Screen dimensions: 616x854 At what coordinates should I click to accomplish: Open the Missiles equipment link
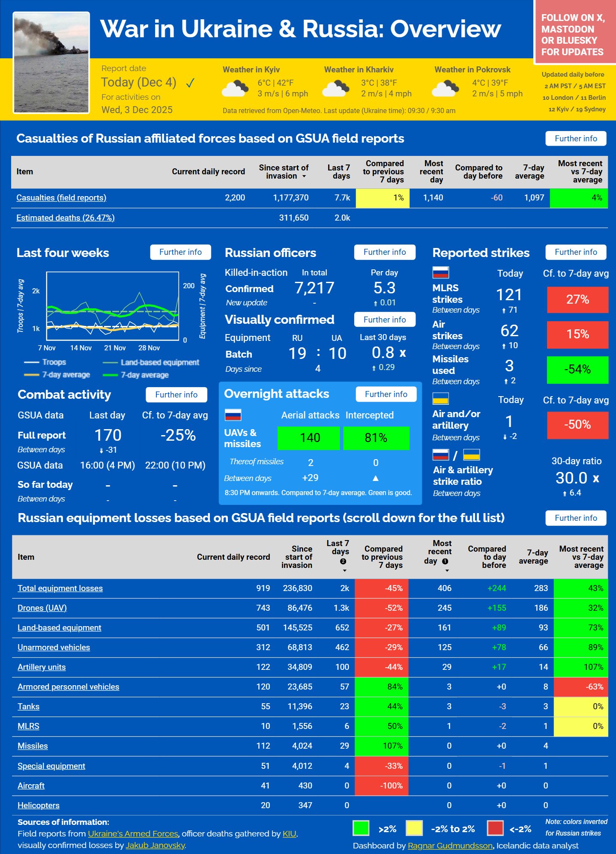coord(33,746)
